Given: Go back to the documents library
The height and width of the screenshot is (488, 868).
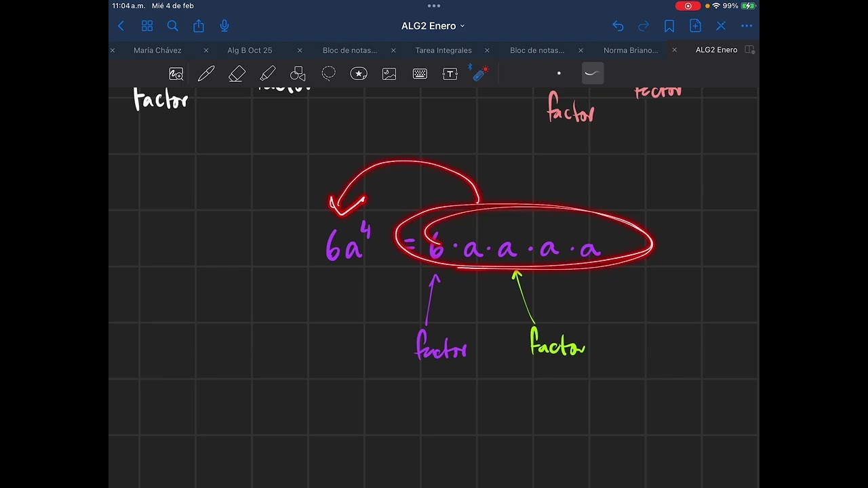Looking at the screenshot, I should pyautogui.click(x=121, y=26).
